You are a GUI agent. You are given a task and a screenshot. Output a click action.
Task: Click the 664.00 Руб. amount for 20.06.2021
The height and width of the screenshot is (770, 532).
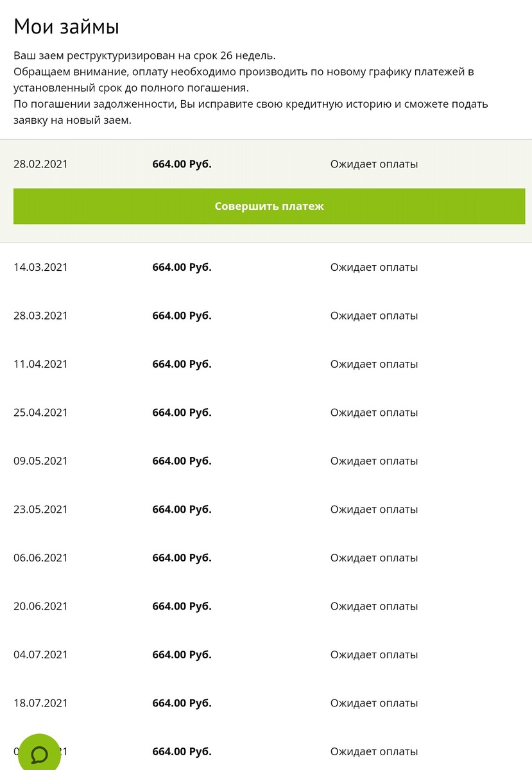pyautogui.click(x=182, y=606)
